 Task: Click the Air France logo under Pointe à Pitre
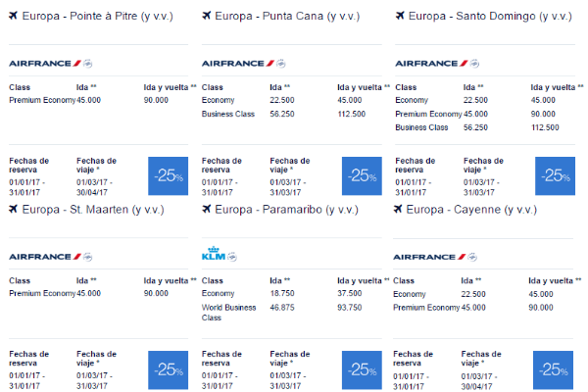[x=45, y=64]
